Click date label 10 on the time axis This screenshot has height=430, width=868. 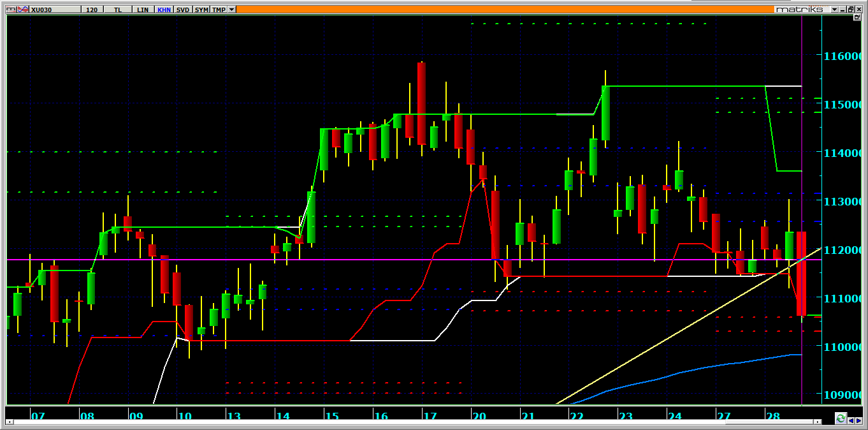185,417
